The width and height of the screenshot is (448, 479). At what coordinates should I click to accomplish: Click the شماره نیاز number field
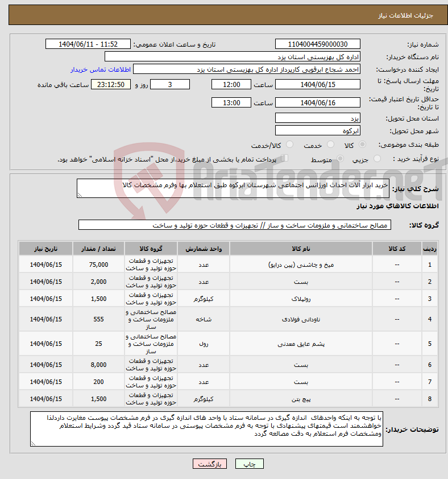[318, 44]
